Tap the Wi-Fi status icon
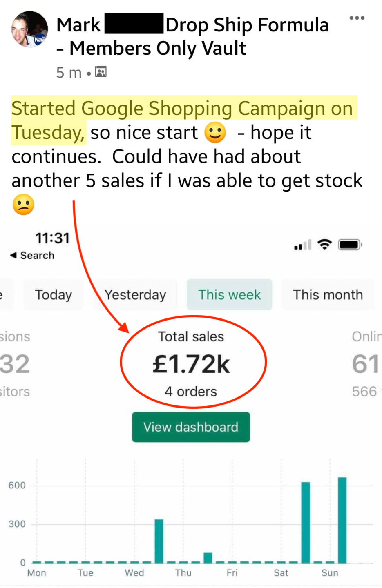This screenshot has height=588, width=382. 325,245
